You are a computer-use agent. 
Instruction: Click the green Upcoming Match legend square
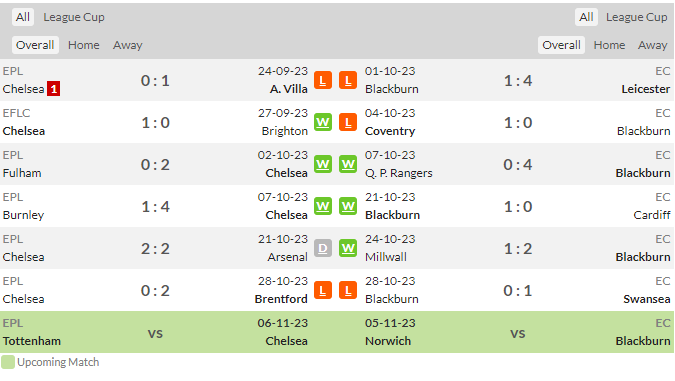click(8, 362)
